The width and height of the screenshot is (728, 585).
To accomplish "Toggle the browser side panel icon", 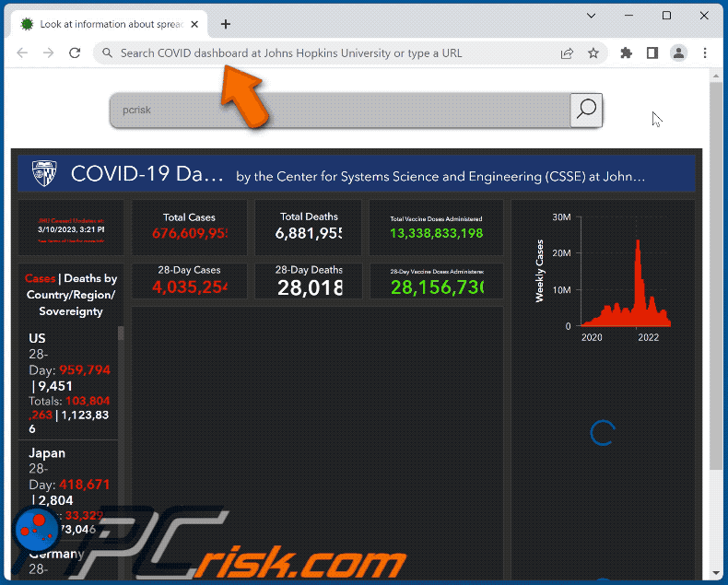I will click(652, 53).
